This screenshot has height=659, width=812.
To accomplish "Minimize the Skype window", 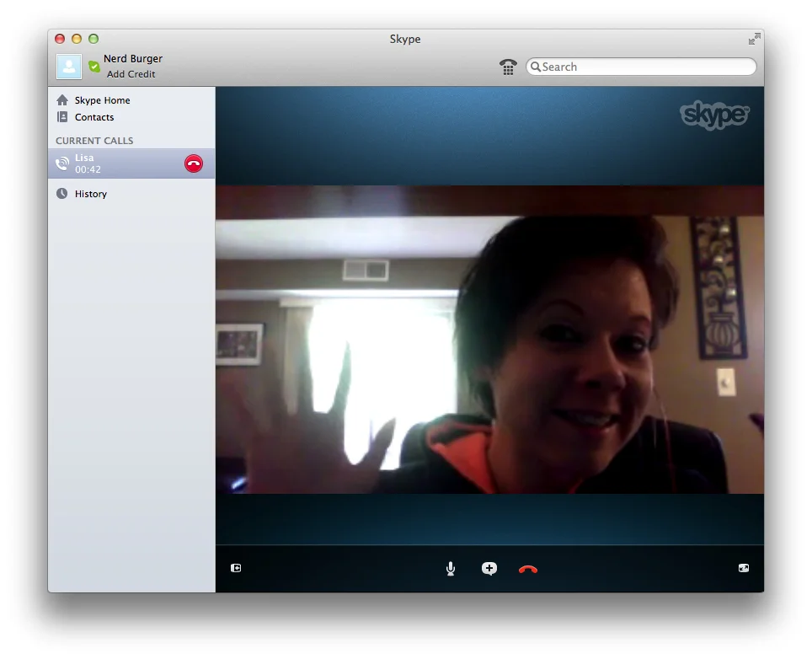I will pyautogui.click(x=77, y=39).
